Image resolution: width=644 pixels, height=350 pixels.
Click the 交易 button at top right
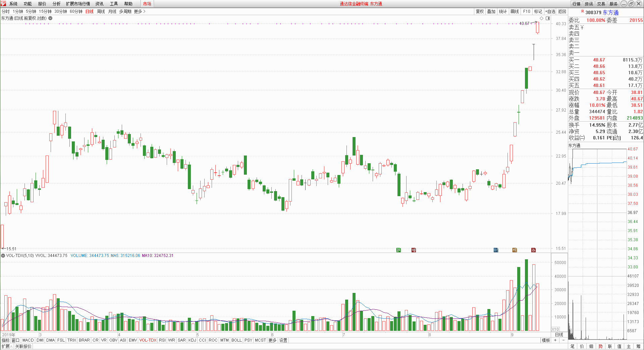tap(601, 4)
